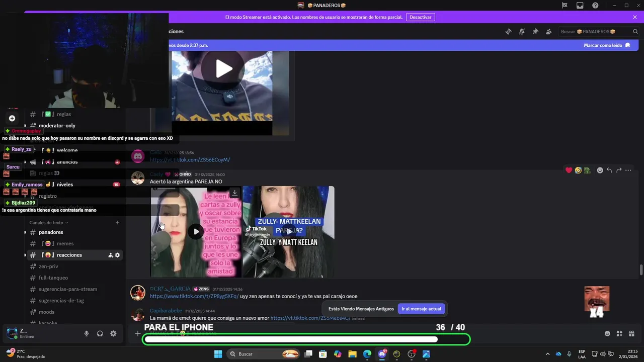Click the chat scrollbar thumb

pos(641,269)
